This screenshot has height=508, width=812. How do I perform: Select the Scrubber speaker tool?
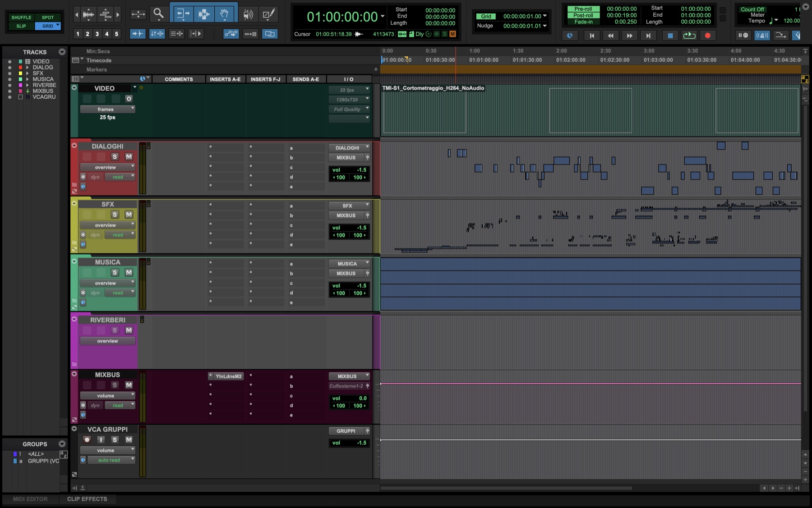248,14
